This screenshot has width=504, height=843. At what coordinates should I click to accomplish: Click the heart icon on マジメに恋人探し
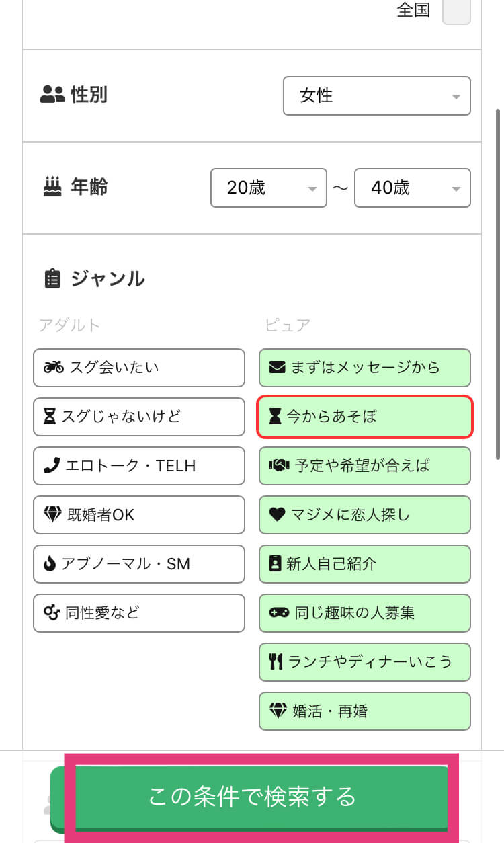pyautogui.click(x=277, y=515)
